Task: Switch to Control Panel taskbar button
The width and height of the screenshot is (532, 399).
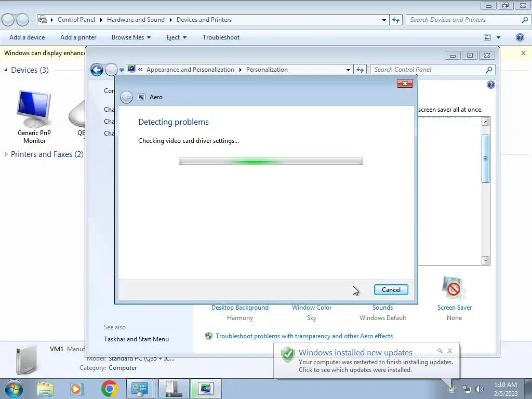Action: point(139,389)
